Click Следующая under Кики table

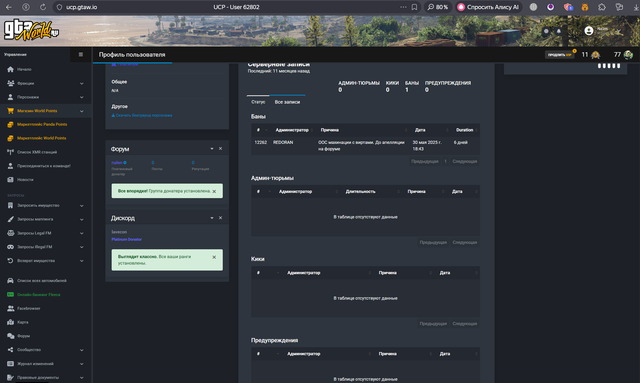(464, 324)
